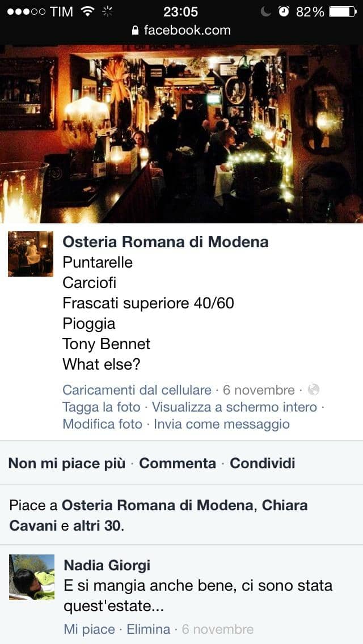Image resolution: width=363 pixels, height=644 pixels.
Task: Open Osteria Romana di Modena profile picture
Action: click(x=31, y=253)
